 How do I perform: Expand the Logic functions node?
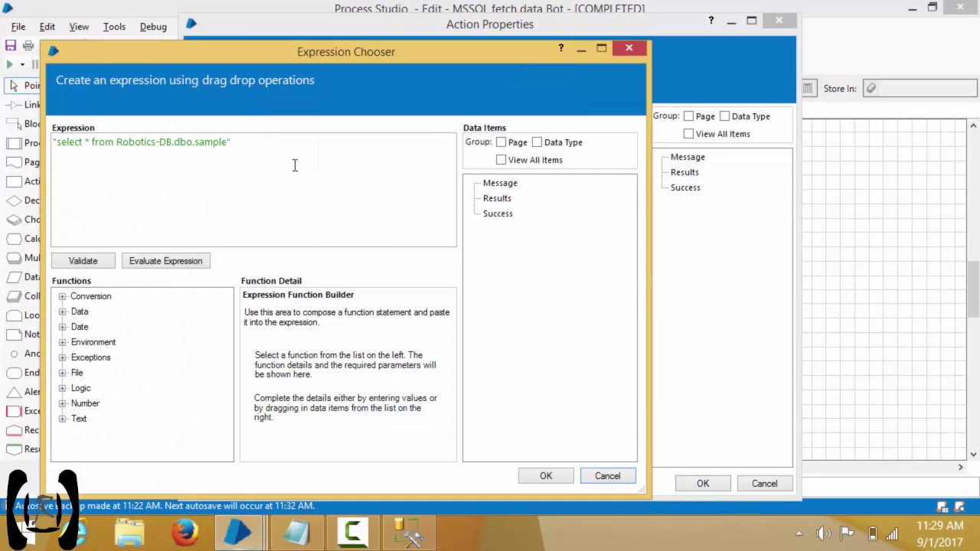pyautogui.click(x=63, y=388)
